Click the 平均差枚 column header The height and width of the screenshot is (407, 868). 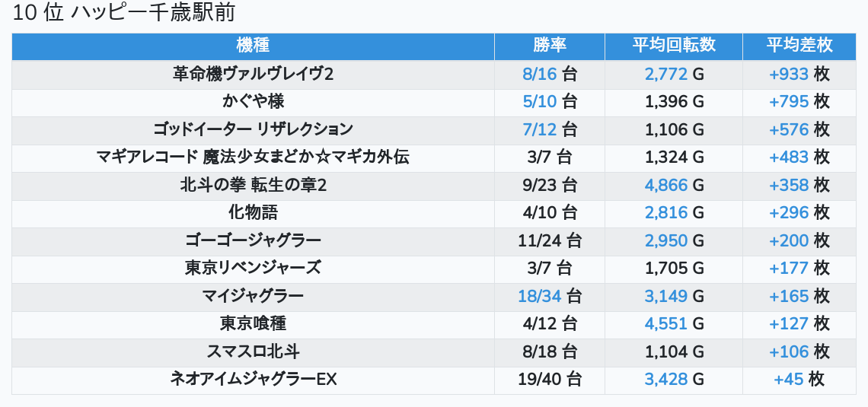[799, 46]
